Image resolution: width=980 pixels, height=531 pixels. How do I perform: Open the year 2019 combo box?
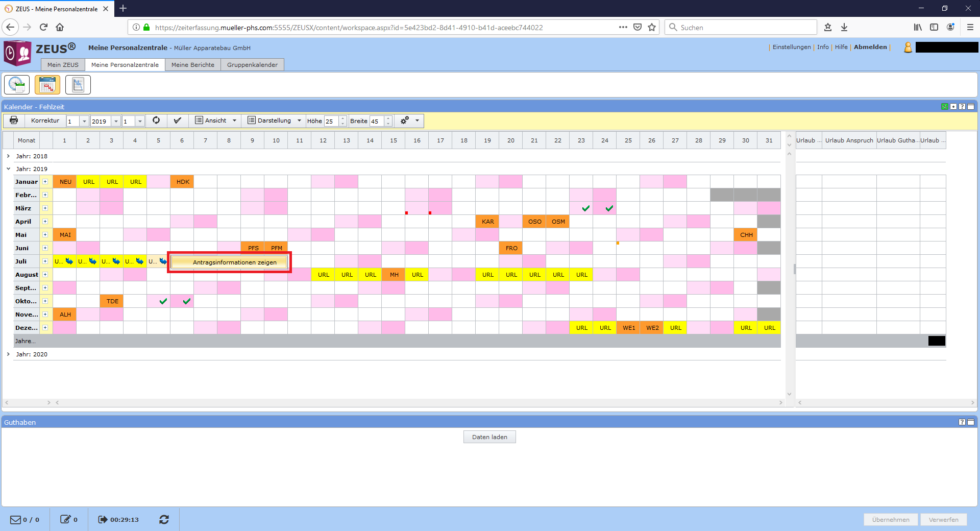[x=116, y=121]
